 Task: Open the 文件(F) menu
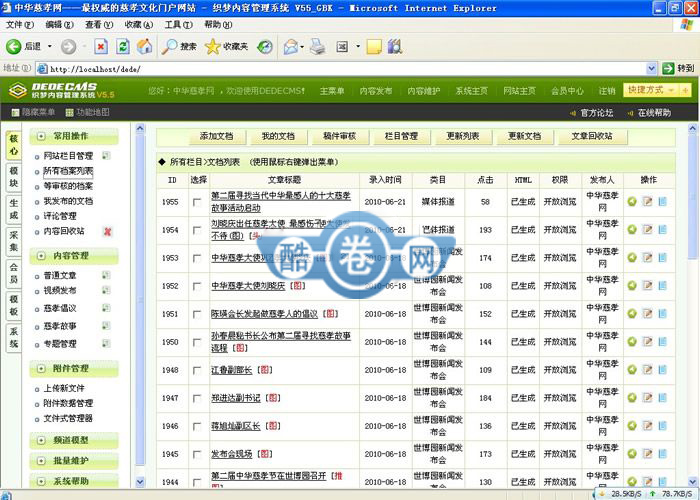coord(20,25)
